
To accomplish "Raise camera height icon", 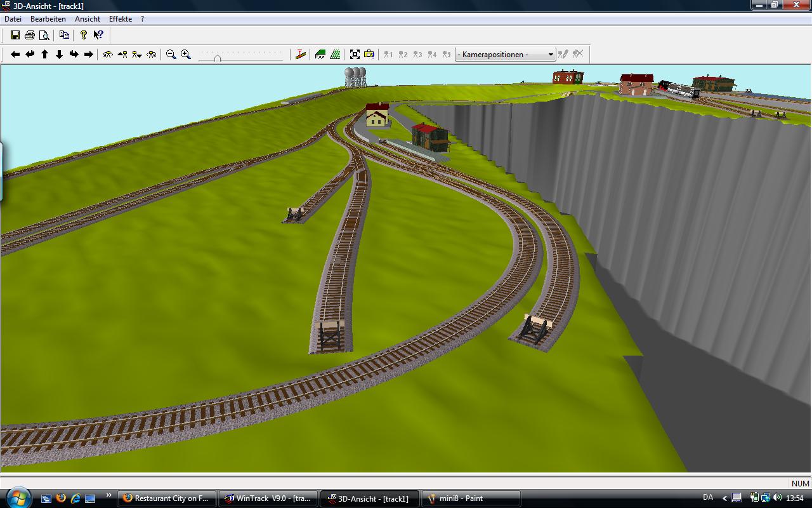I will [x=122, y=55].
